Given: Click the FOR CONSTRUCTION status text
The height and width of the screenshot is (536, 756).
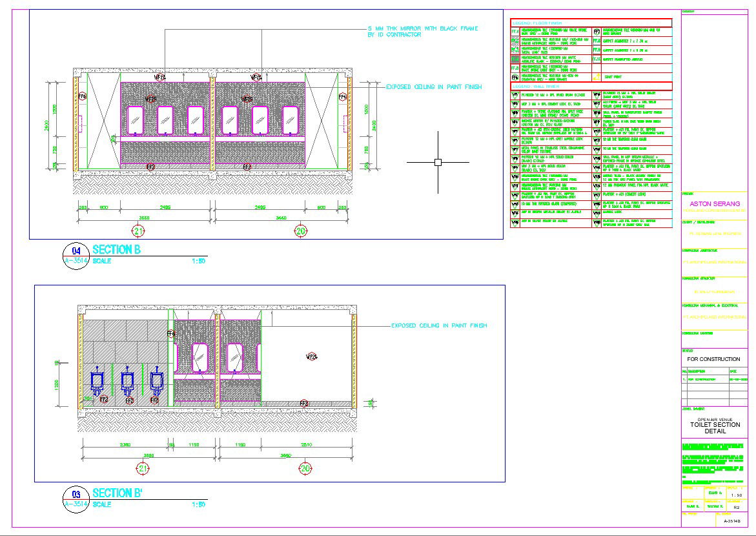Looking at the screenshot, I should click(713, 359).
